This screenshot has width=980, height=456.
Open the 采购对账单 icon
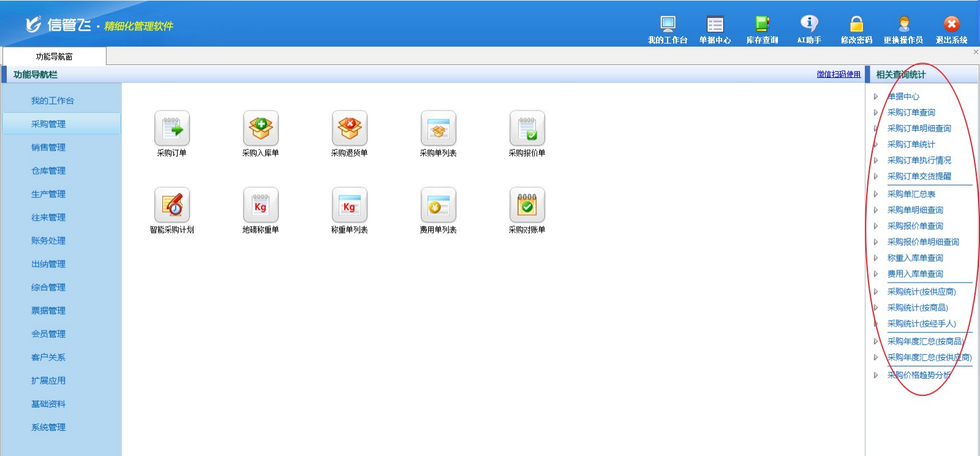click(x=527, y=205)
